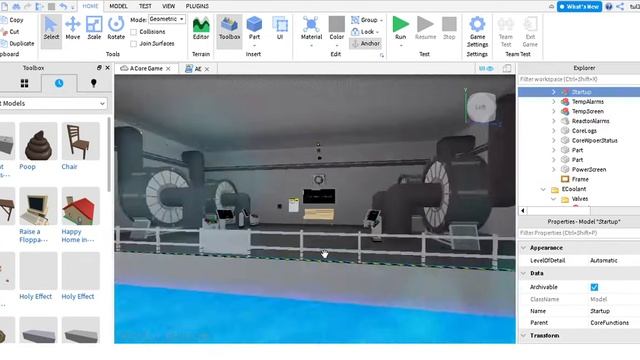Viewport: 640px width, 360px height.
Task: Click the Toolbox vertical scrollbar
Action: pyautogui.click(x=109, y=155)
